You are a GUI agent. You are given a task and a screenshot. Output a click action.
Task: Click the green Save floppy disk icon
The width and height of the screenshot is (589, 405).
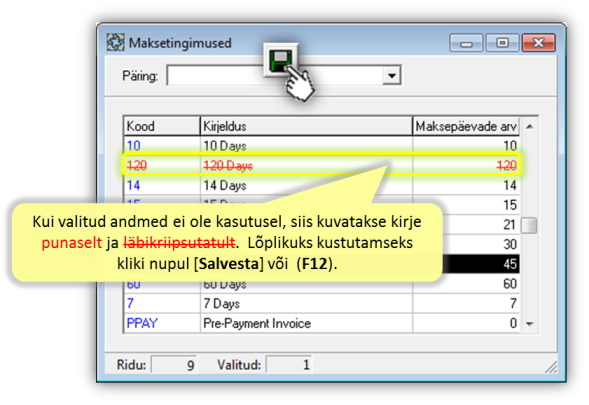(x=281, y=60)
